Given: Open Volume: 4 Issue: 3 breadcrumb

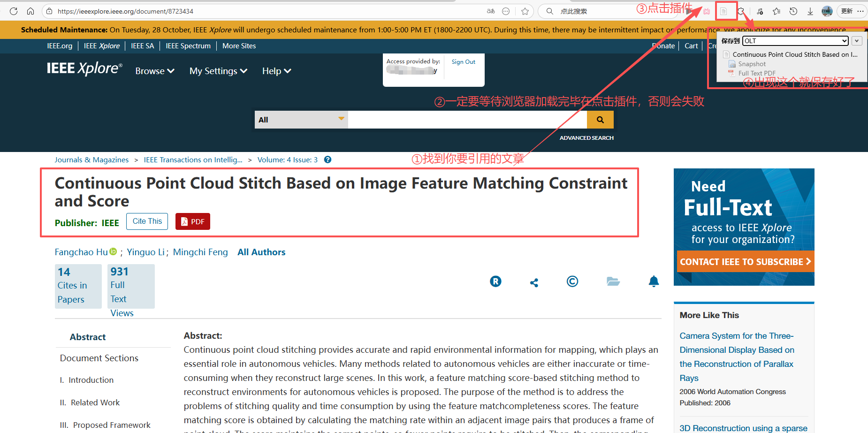Looking at the screenshot, I should click(x=288, y=160).
